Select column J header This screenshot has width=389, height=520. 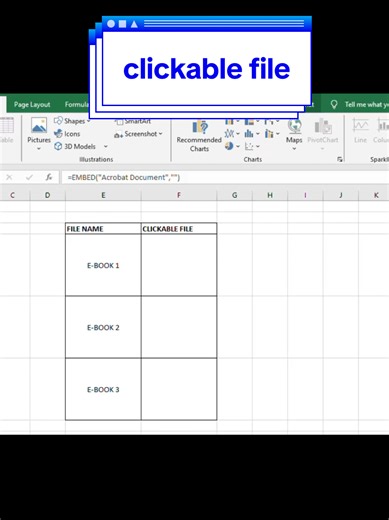click(341, 195)
